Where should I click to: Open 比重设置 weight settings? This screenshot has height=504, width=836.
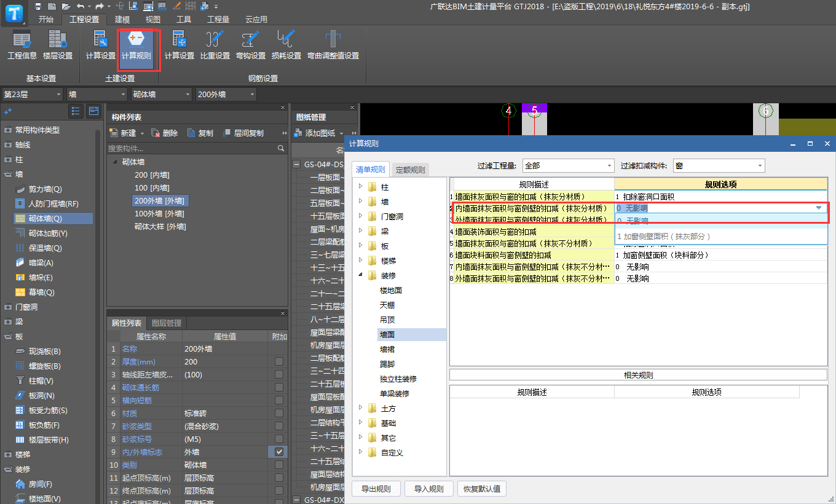[215, 45]
